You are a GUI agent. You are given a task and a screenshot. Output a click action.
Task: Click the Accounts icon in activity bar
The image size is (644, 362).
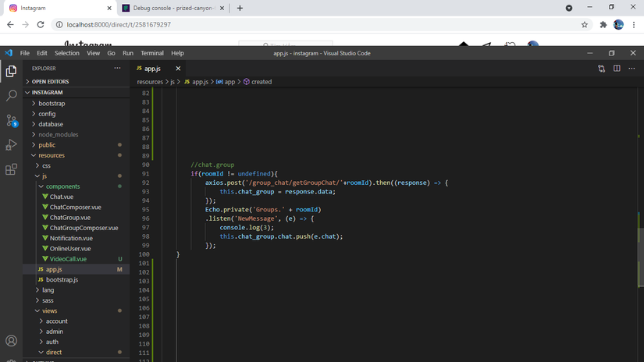(11, 341)
